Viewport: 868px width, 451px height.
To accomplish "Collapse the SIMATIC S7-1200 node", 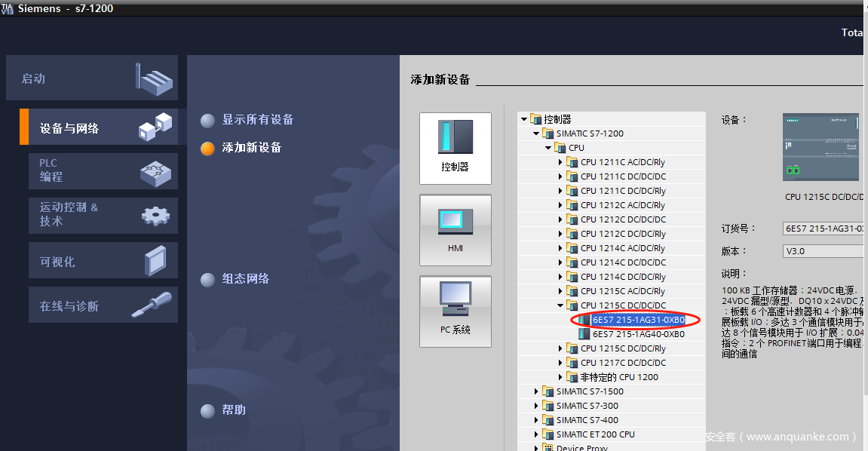I will pyautogui.click(x=536, y=133).
